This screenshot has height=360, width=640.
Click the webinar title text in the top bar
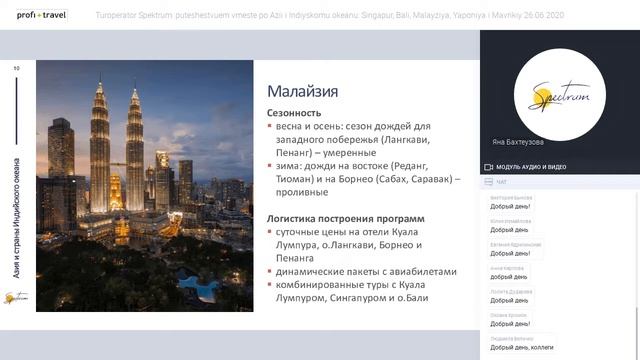[x=330, y=16]
